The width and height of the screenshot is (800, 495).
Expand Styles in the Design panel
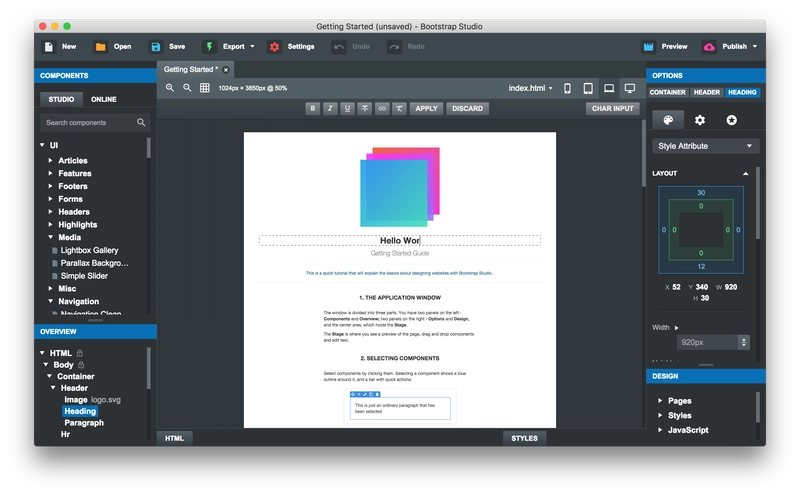[660, 415]
